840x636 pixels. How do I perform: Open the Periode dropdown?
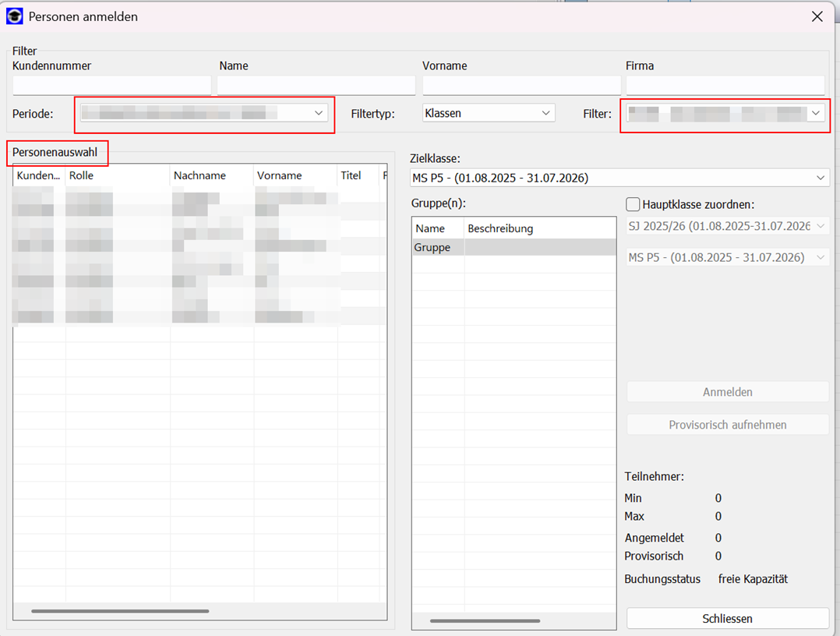click(x=204, y=114)
